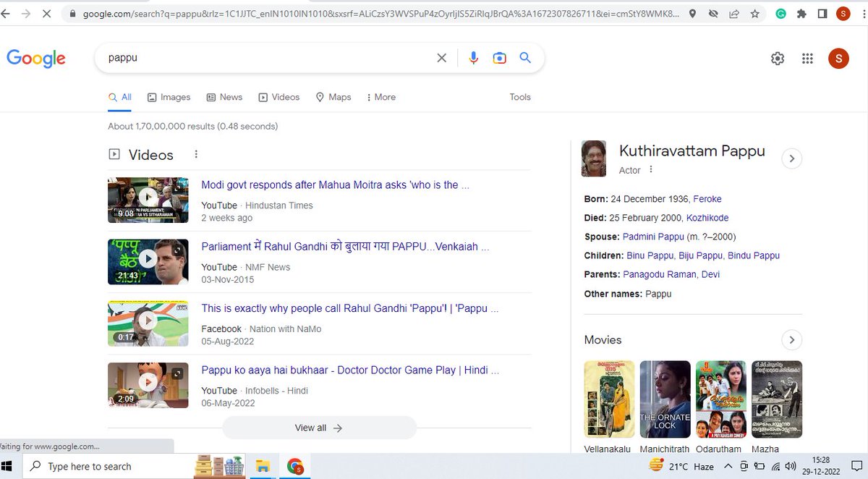Screen dimensions: 868x479
Task: Play 0:17 Facebook video thumbnail
Action: click(x=148, y=323)
